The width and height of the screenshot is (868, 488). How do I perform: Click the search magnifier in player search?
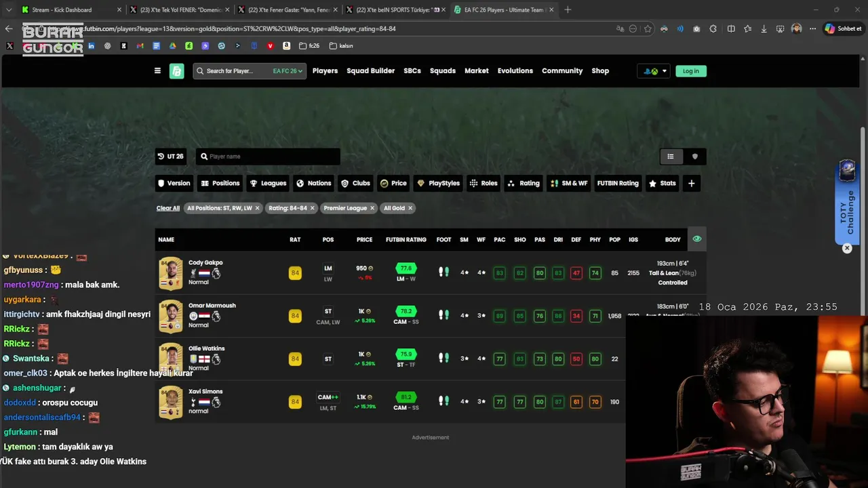click(200, 71)
